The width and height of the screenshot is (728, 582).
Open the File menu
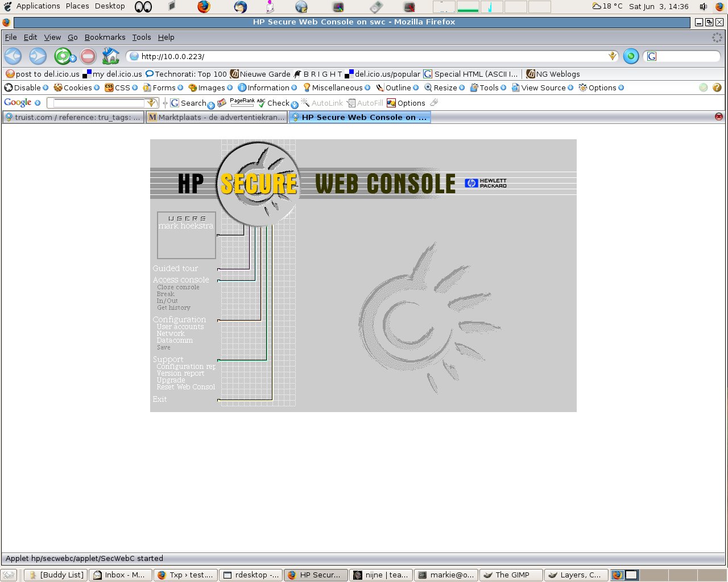click(x=11, y=37)
